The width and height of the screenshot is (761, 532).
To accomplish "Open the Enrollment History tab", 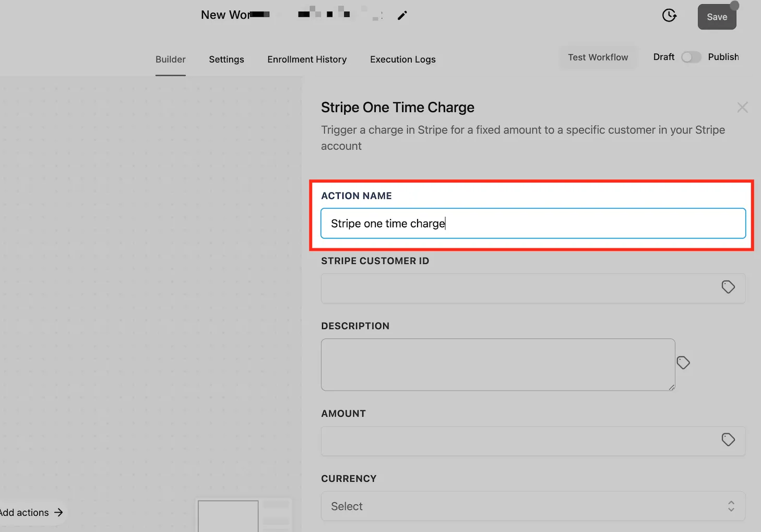I will (307, 59).
